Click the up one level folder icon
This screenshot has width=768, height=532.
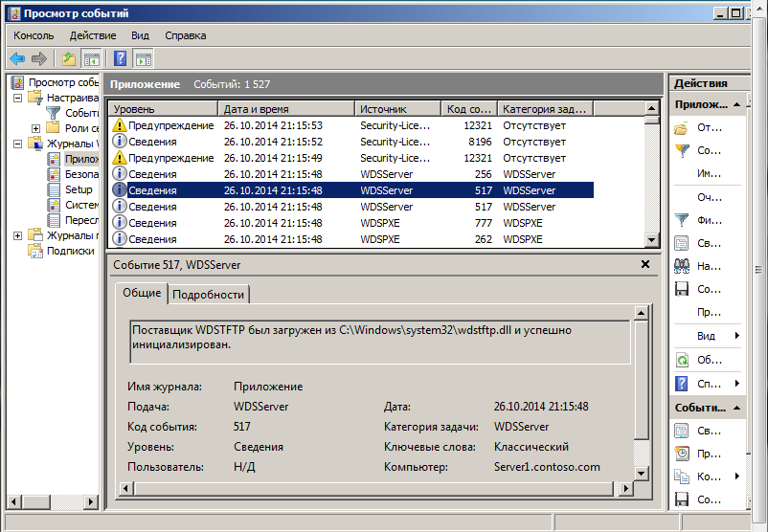tap(69, 59)
